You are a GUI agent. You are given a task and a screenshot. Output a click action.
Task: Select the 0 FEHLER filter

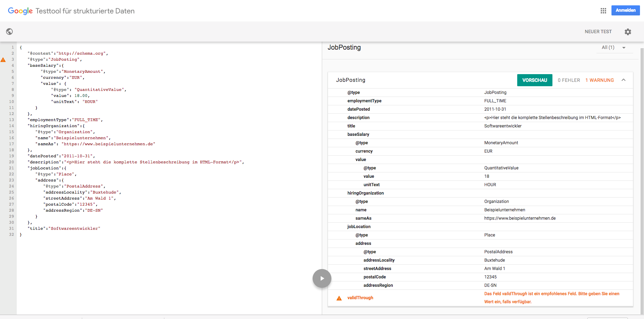[569, 80]
